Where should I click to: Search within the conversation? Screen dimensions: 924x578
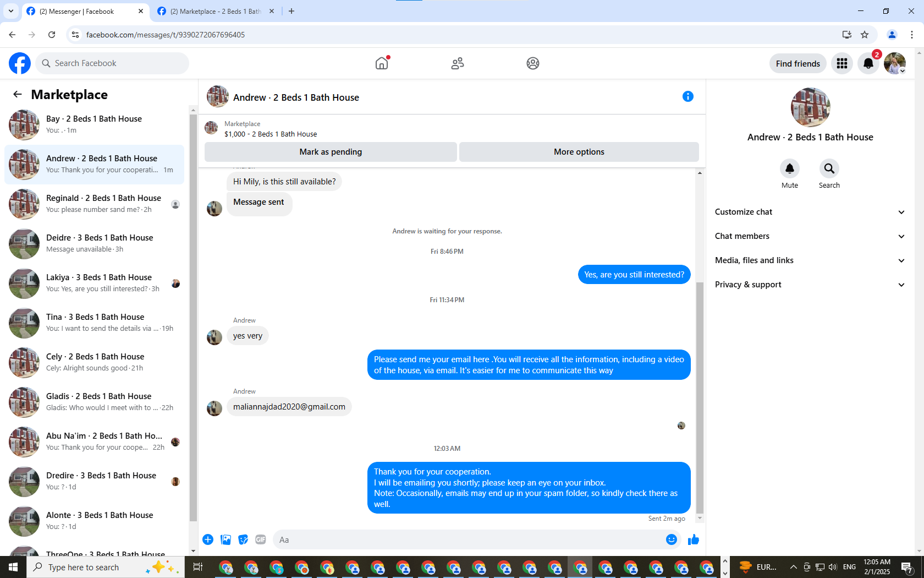(x=829, y=168)
